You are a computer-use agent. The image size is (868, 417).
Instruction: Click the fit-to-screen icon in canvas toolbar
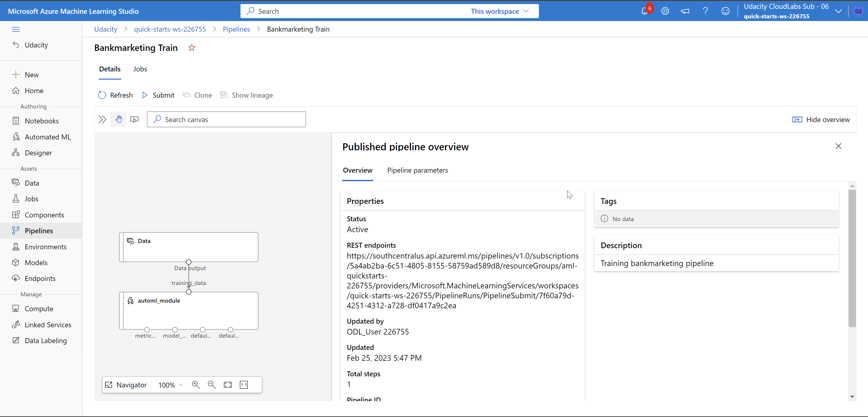tap(227, 384)
